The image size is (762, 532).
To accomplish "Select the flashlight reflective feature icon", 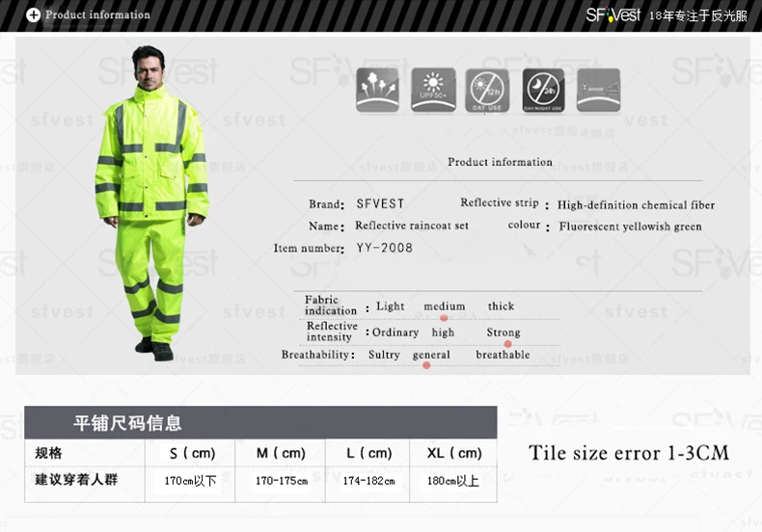I will 598,91.
